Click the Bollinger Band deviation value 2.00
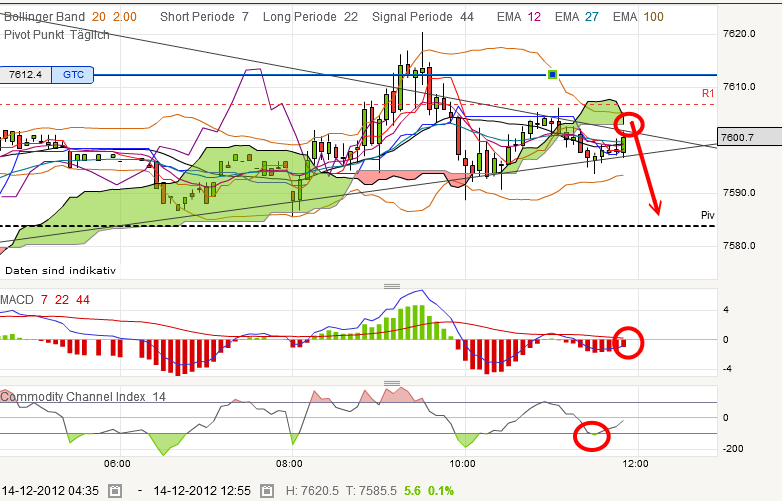This screenshot has height=501, width=782. point(125,17)
